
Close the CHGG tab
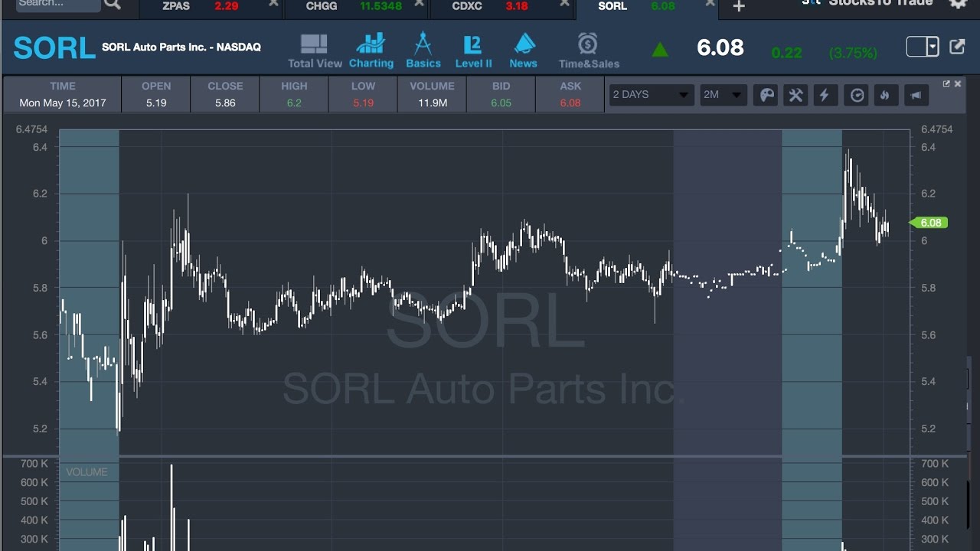pos(419,4)
